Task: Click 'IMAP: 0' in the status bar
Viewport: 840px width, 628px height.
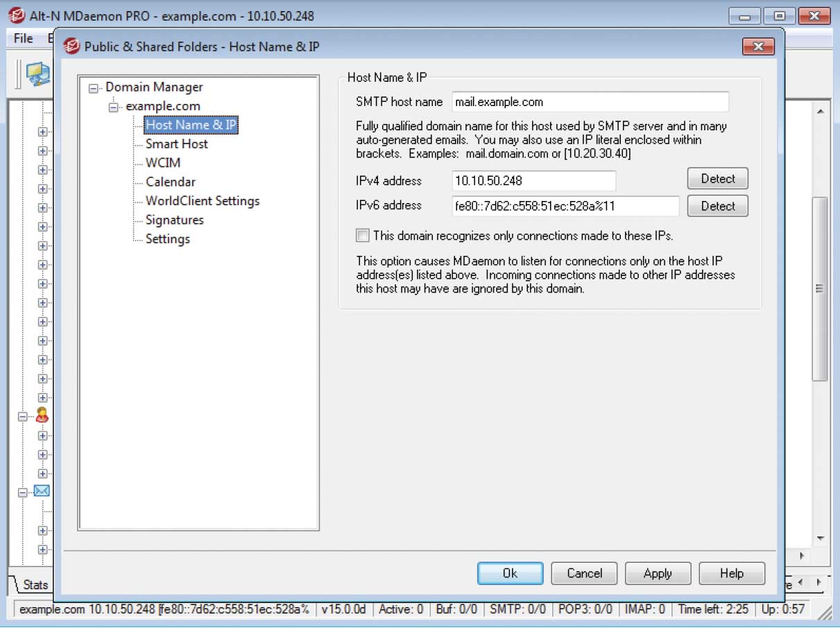Action: click(x=644, y=609)
